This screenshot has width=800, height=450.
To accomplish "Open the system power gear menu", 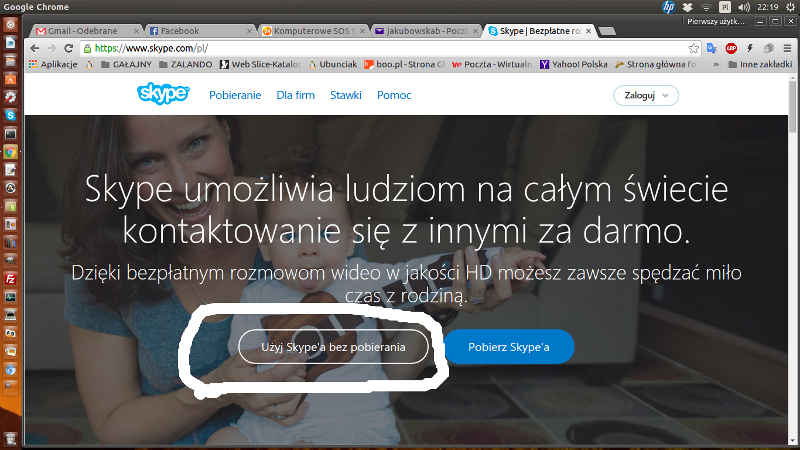I will pyautogui.click(x=791, y=7).
